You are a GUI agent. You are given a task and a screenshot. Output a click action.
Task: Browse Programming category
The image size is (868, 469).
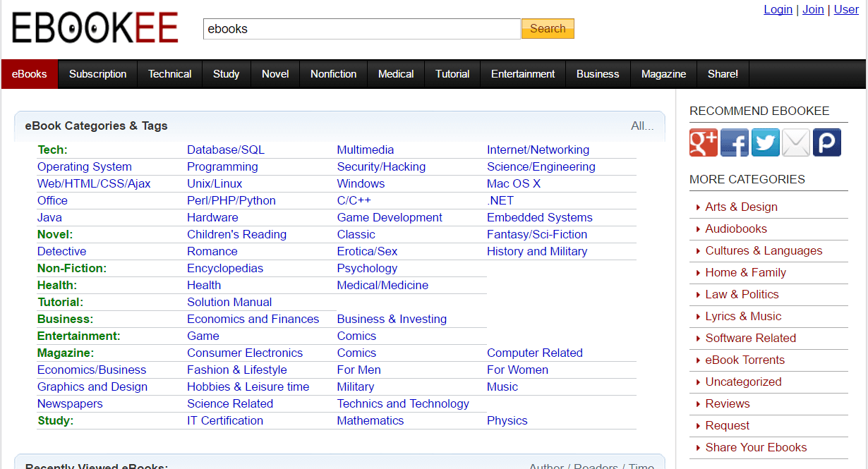[x=222, y=166]
